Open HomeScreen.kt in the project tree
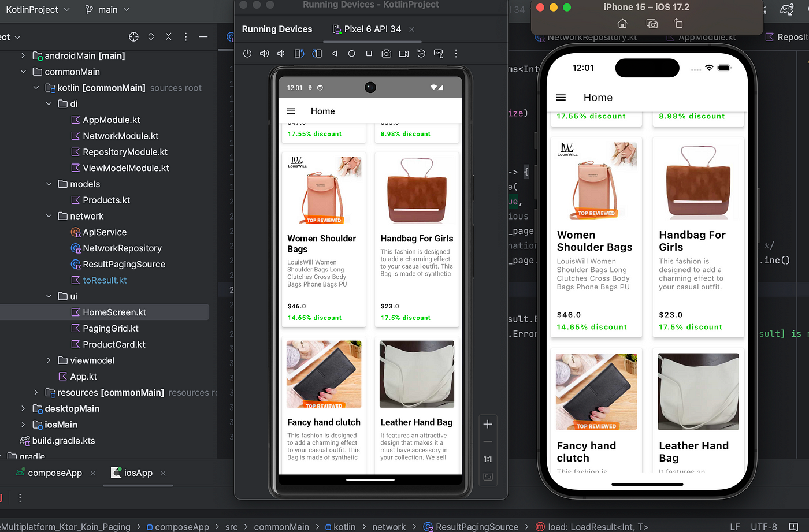The height and width of the screenshot is (532, 809). 114,312
